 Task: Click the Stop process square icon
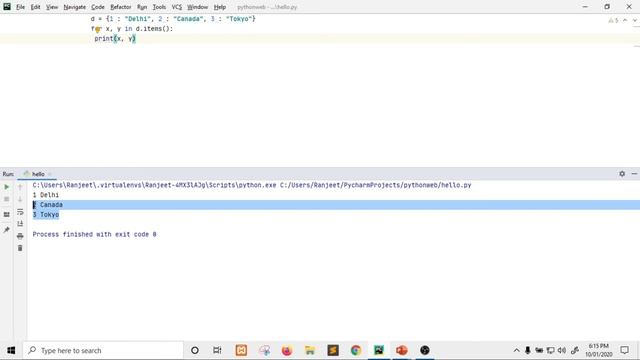point(7,199)
